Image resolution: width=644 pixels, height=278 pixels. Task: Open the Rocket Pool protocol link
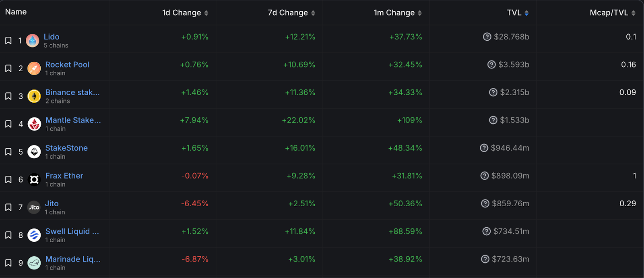point(67,64)
